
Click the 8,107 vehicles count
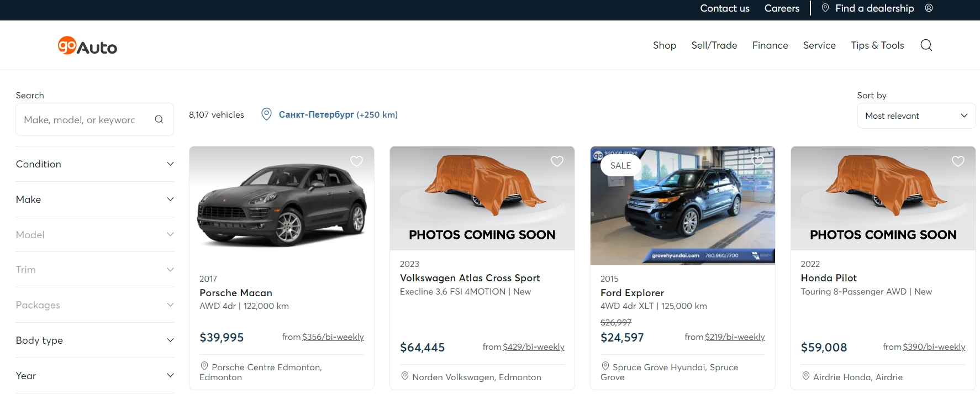pyautogui.click(x=217, y=115)
